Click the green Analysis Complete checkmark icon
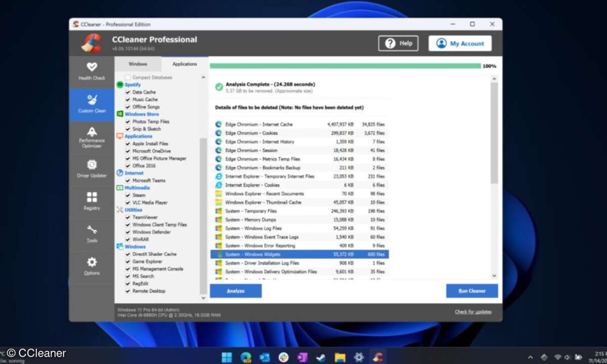 click(219, 87)
